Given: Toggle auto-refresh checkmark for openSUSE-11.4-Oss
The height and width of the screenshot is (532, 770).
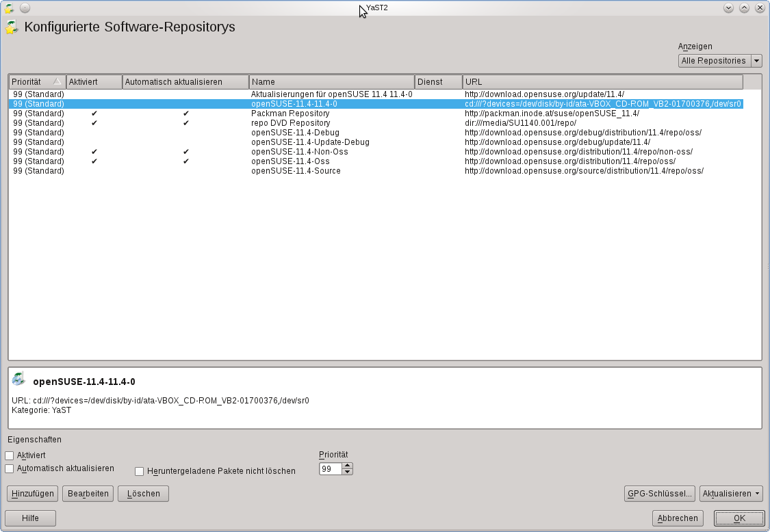Looking at the screenshot, I should point(185,161).
